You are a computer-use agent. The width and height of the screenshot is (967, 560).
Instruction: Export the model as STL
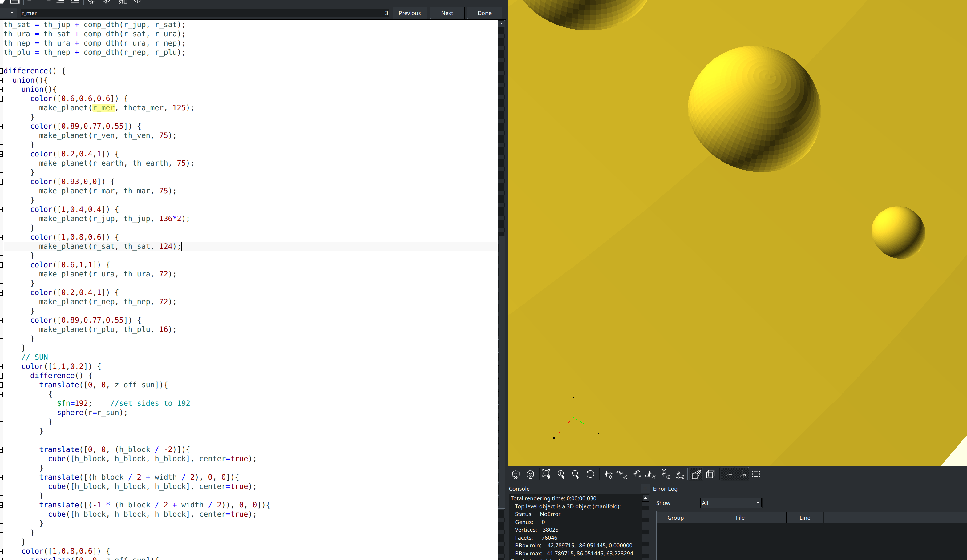pyautogui.click(x=122, y=2)
